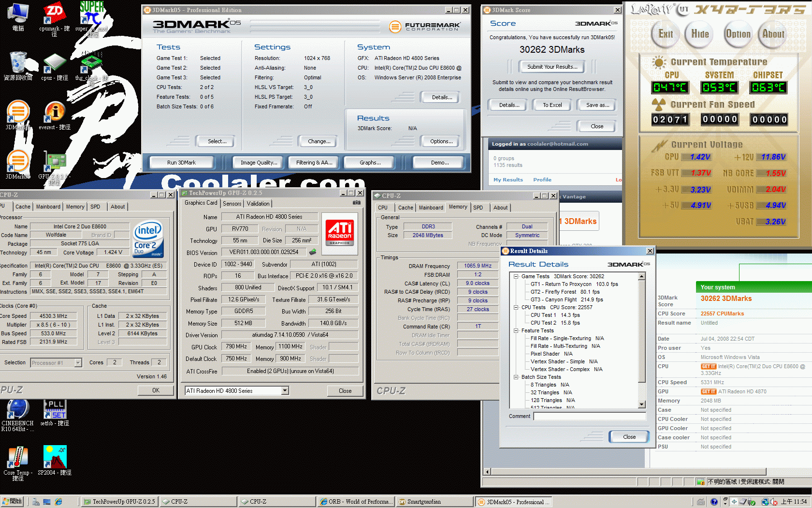
Task: Select the Recycle Bin (資源回收筒) icon
Action: coord(18,66)
